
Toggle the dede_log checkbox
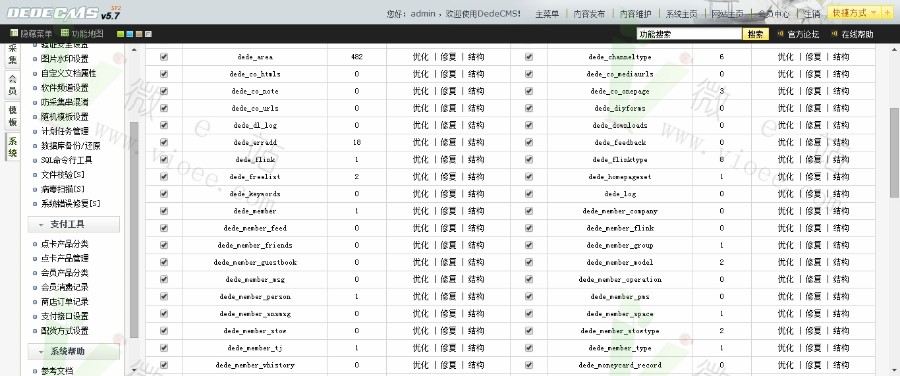529,193
